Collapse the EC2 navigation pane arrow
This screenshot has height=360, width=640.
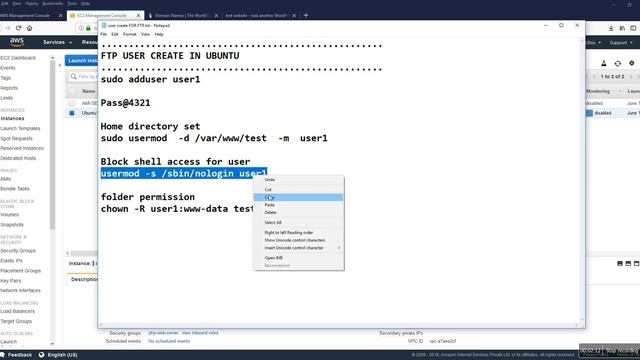pyautogui.click(x=60, y=65)
